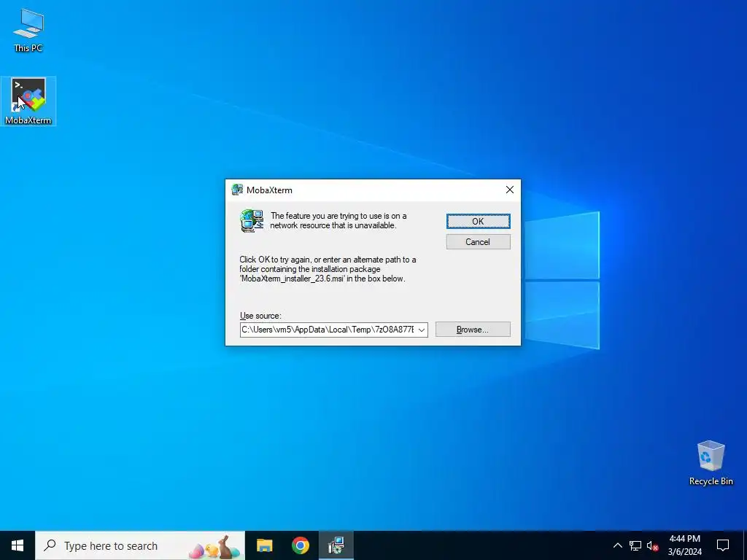Click the 'network resource that is unavailable' text
The image size is (747, 560).
point(333,226)
